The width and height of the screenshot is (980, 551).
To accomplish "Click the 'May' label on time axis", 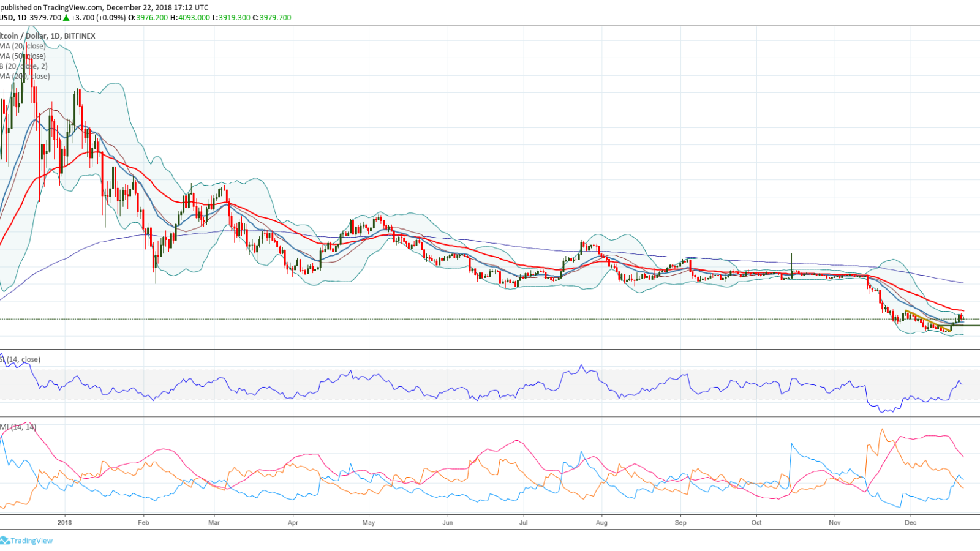I will coord(369,523).
